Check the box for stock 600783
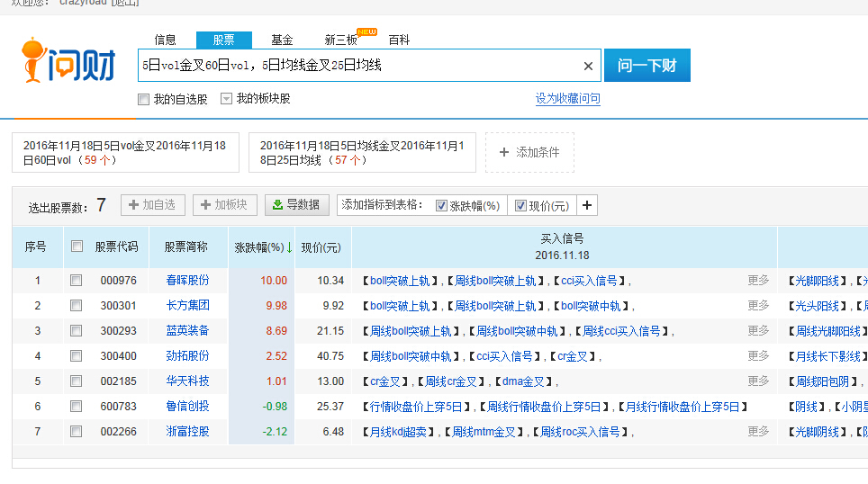Screen dimensions: 868x484 pyautogui.click(x=76, y=406)
